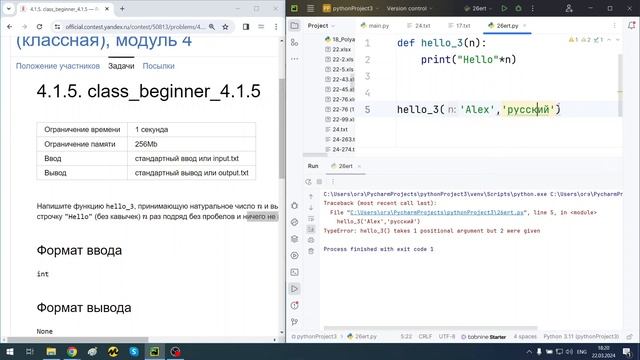The height and width of the screenshot is (360, 640).
Task: Click the Chrome address bar URL
Action: point(135,27)
